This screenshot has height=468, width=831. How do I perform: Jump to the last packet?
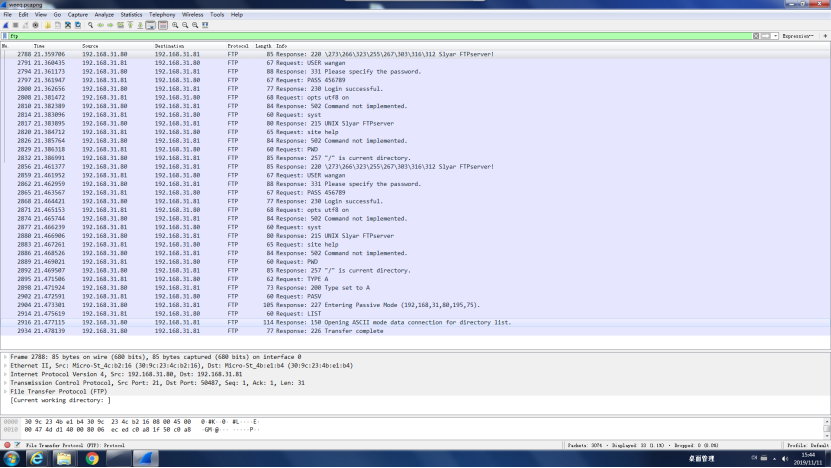coord(140,25)
